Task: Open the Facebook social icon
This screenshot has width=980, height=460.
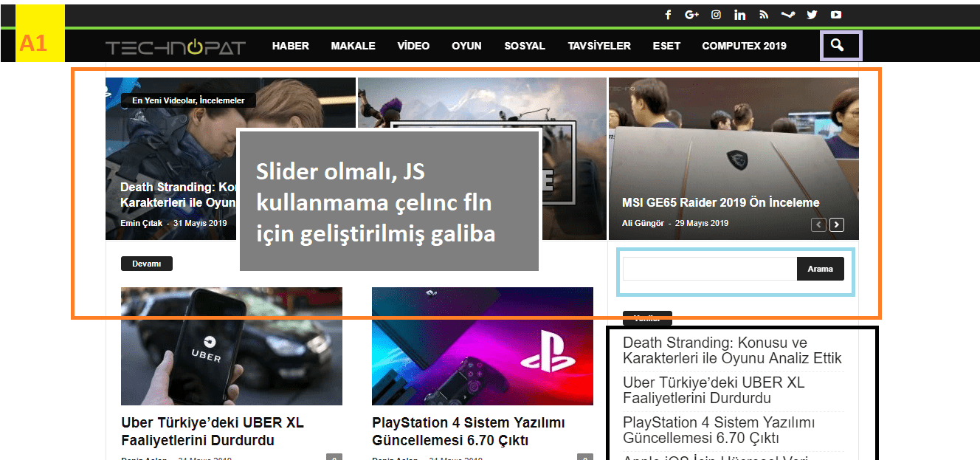Action: 669,15
